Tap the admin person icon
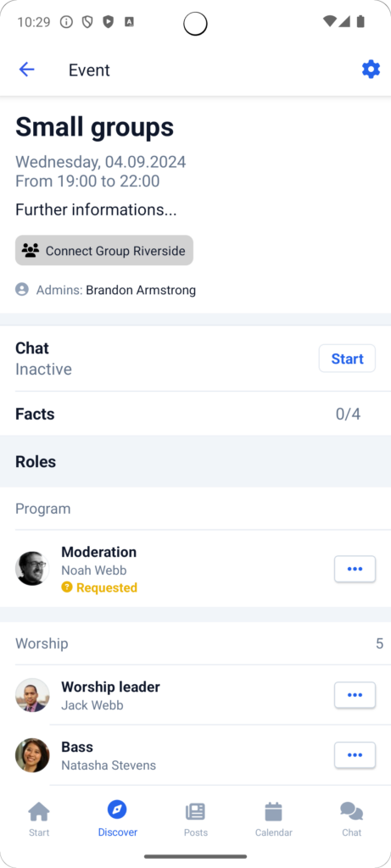This screenshot has width=391, height=868. (21, 289)
